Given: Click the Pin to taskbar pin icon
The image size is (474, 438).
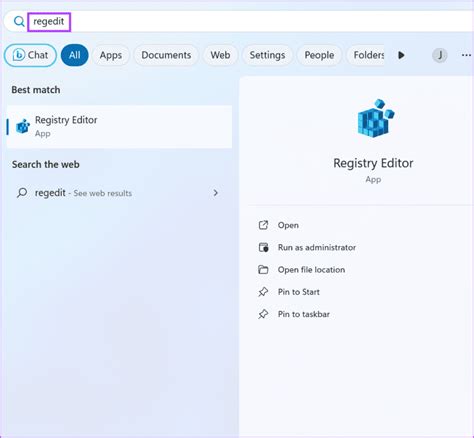Looking at the screenshot, I should (263, 314).
